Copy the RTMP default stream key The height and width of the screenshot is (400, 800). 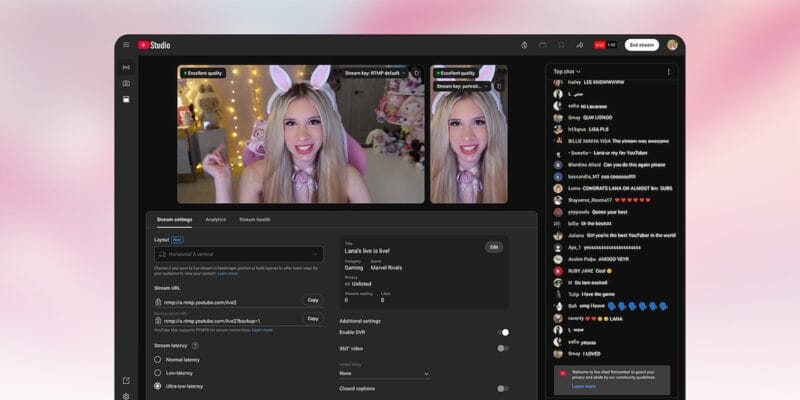[416, 73]
